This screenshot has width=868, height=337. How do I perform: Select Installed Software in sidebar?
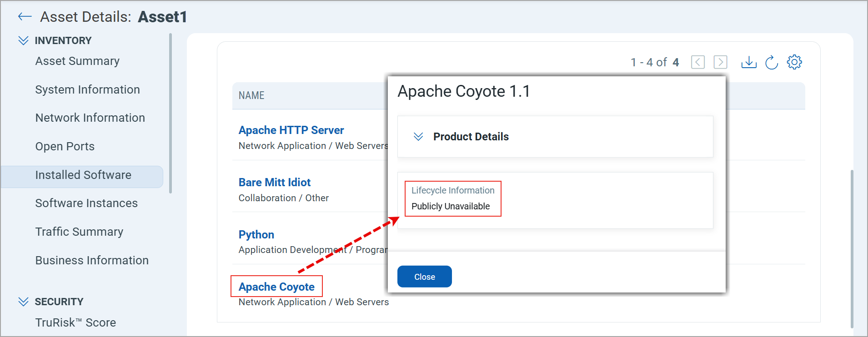[82, 177]
